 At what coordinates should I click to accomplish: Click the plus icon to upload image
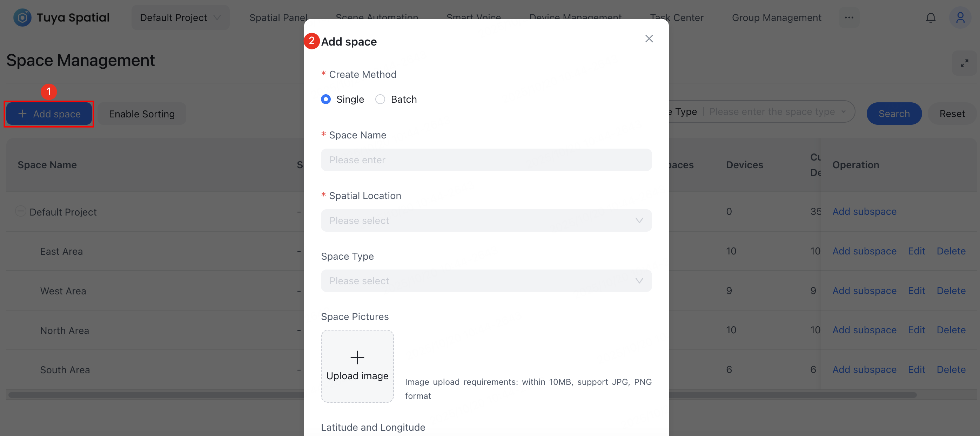357,357
